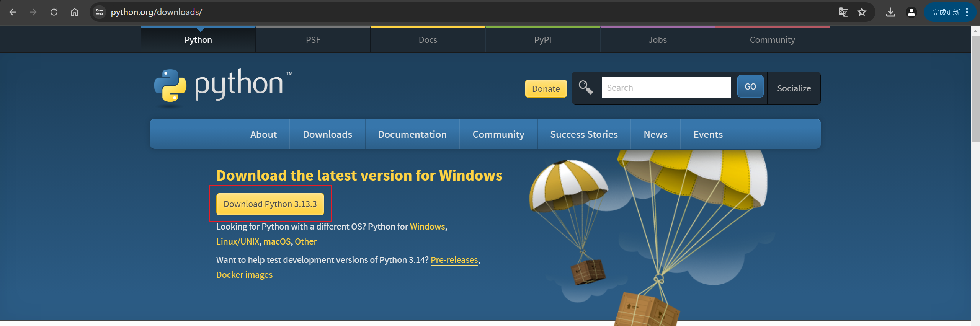980x326 pixels.
Task: Open the browser home page icon
Action: pos(75,12)
